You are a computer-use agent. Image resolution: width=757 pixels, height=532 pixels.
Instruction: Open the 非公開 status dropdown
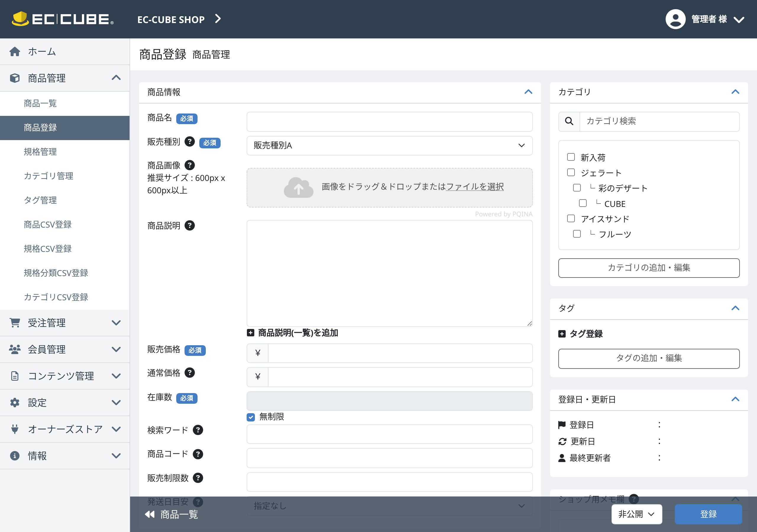coord(636,514)
